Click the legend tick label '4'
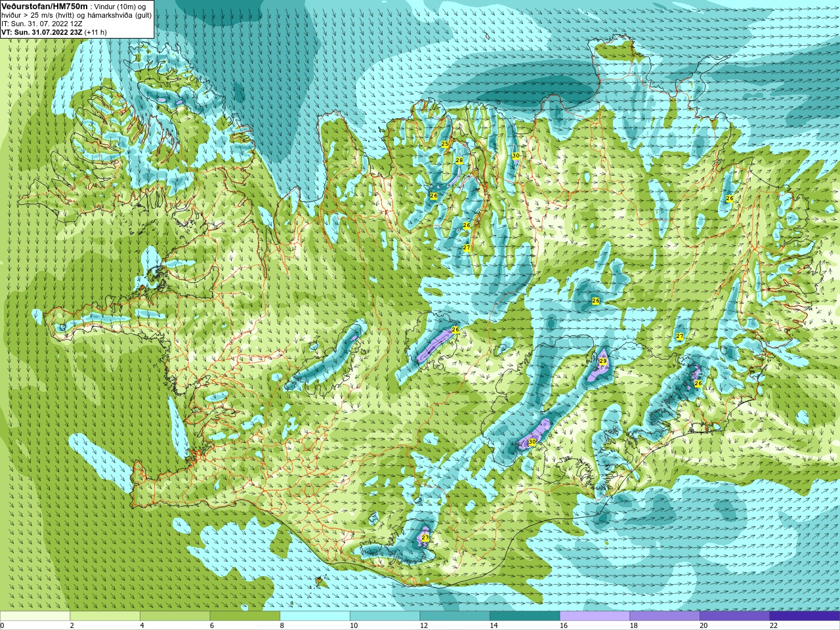This screenshot has height=630, width=840. click(142, 625)
